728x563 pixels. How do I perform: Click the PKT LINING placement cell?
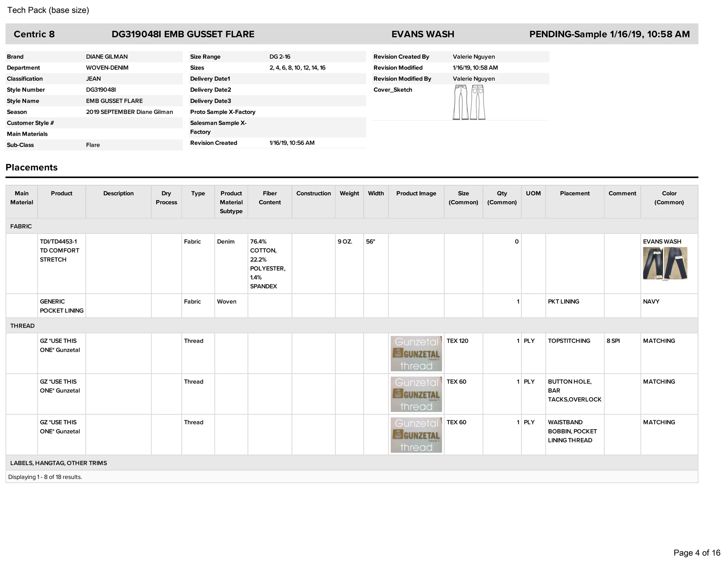(575, 306)
